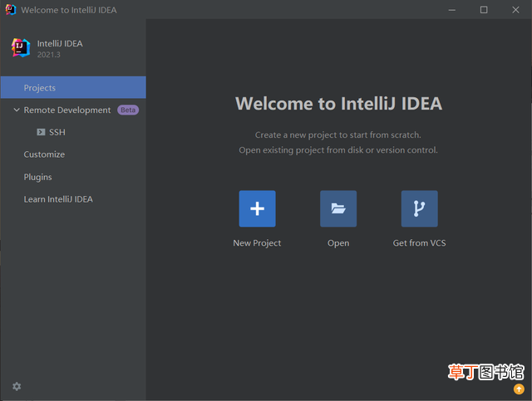This screenshot has width=532, height=401.
Task: Click the Get from VCS label
Action: click(x=419, y=242)
